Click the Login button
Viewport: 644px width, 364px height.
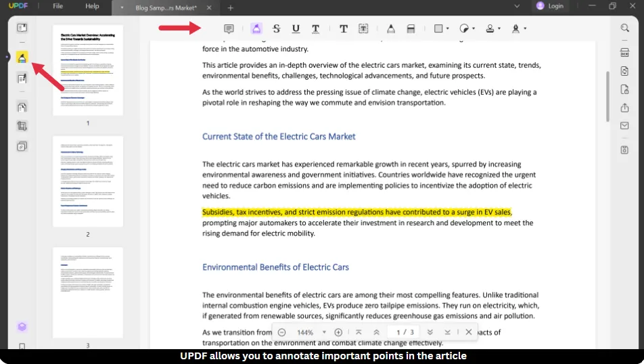(550, 6)
